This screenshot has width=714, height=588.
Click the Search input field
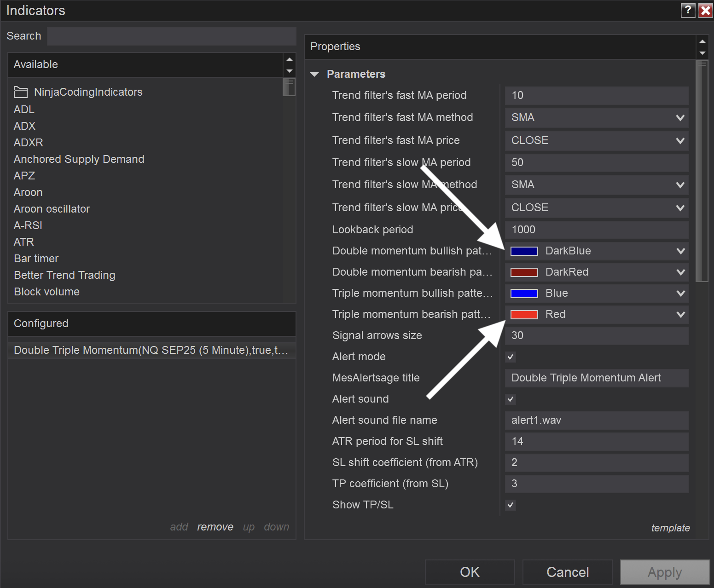tap(171, 36)
